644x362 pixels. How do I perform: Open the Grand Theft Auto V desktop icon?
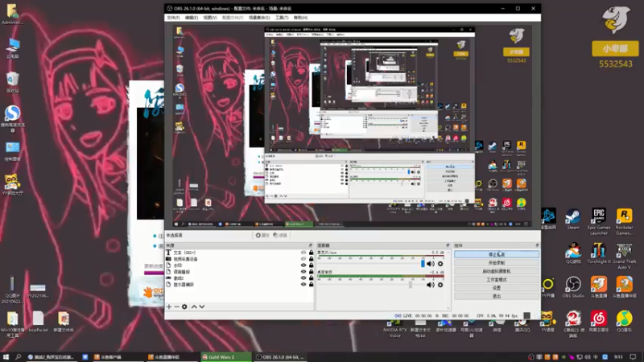625,256
